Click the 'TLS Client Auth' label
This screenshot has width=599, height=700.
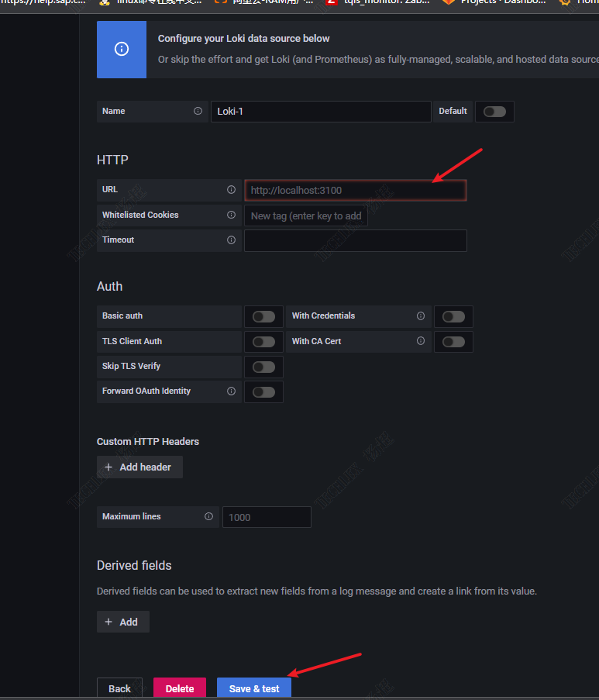click(132, 341)
